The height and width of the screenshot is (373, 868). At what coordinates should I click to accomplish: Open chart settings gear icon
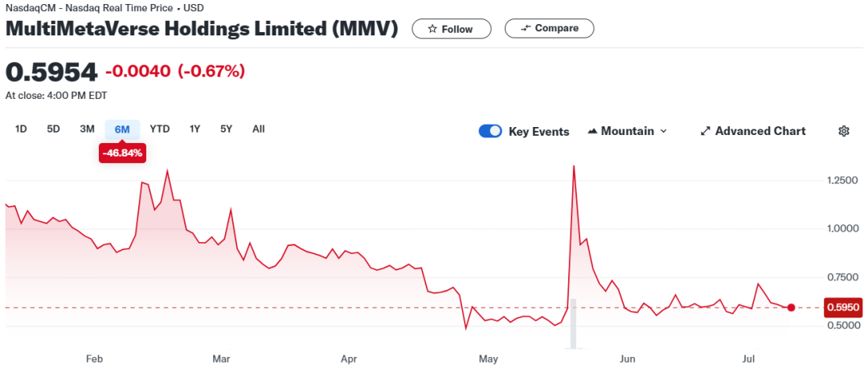coord(844,131)
